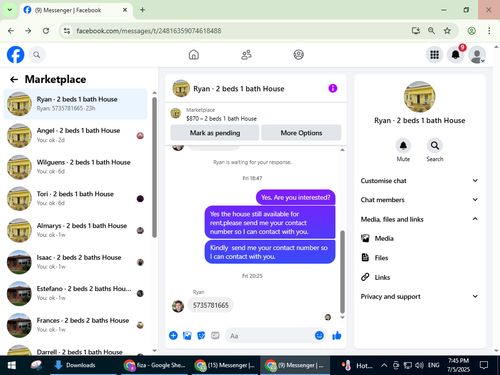500x375 pixels.
Task: Attach a photo using the image icon
Action: 187,335
